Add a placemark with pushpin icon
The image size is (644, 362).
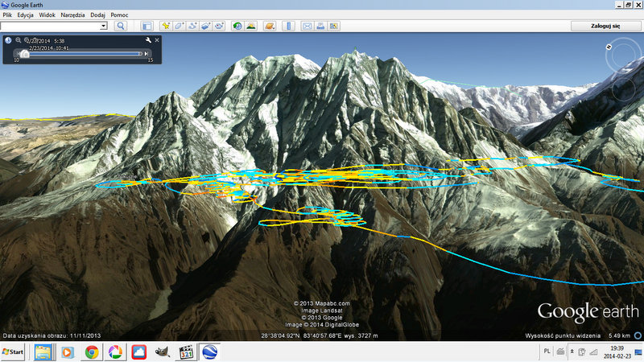pyautogui.click(x=166, y=26)
